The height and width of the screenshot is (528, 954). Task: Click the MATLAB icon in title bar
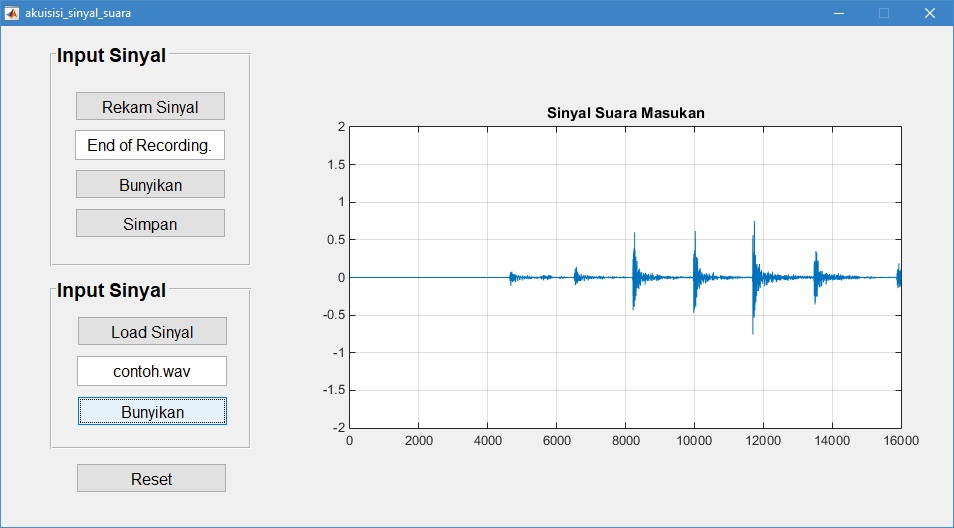coord(12,13)
